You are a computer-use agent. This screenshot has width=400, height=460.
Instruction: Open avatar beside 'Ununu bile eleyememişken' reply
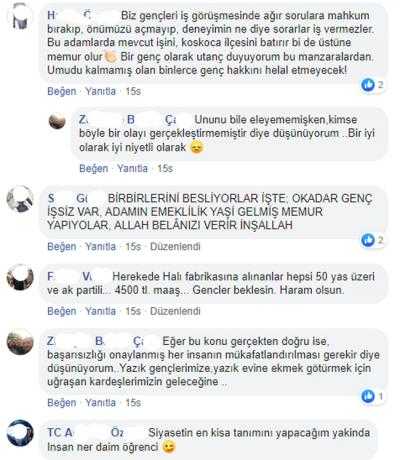(x=57, y=121)
